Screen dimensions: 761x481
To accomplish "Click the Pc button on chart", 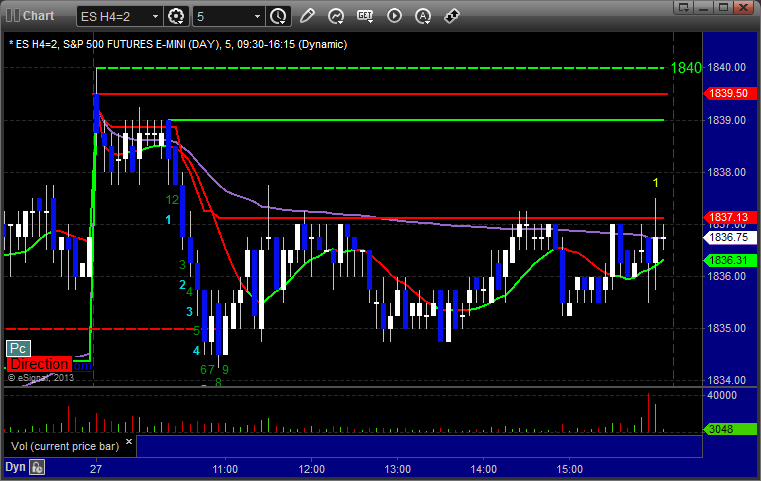I will [x=18, y=348].
